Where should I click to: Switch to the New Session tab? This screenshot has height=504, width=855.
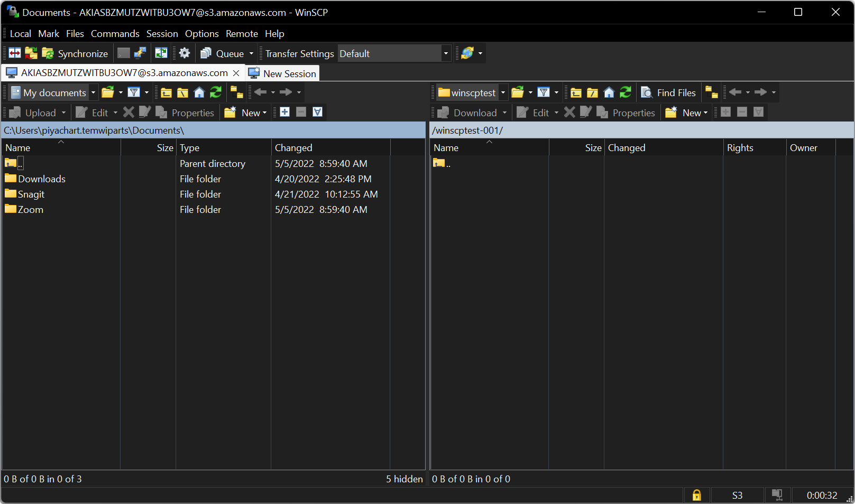(x=282, y=73)
